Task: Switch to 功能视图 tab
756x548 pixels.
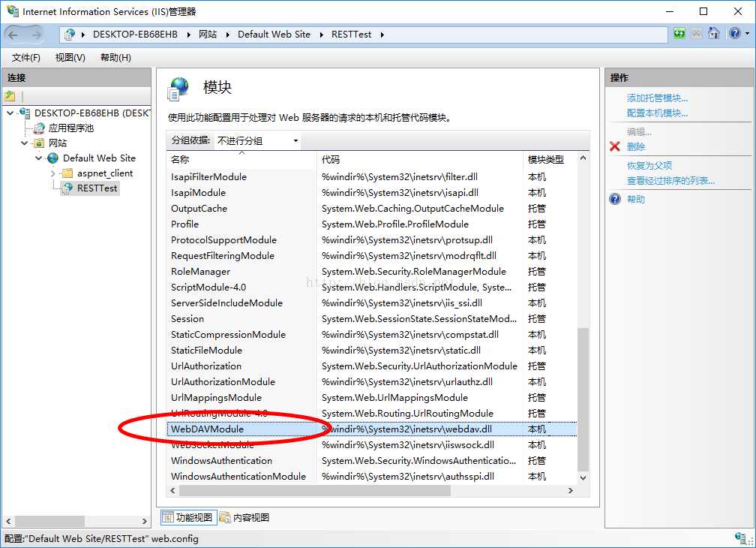Action: coord(188,518)
